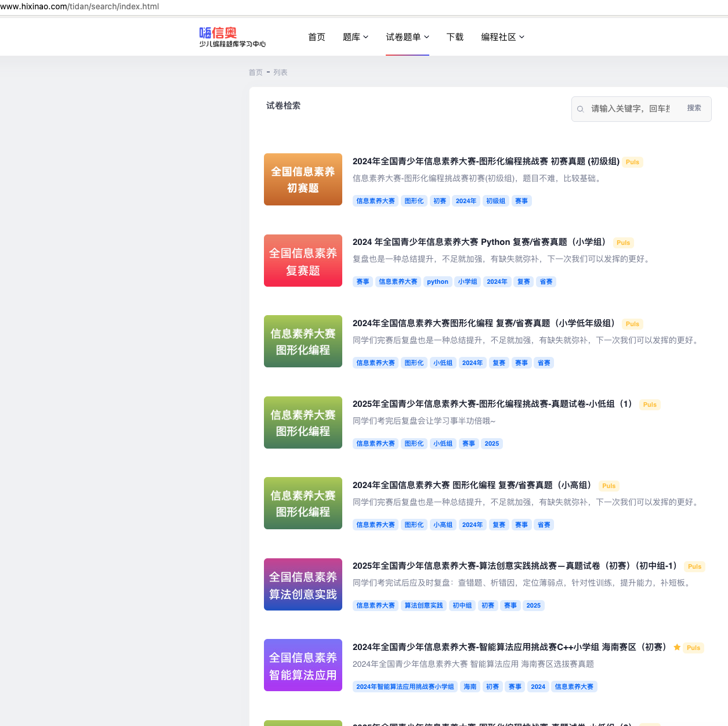Expand the 题库 dropdown menu
Viewport: 728px width, 726px height.
click(x=356, y=37)
